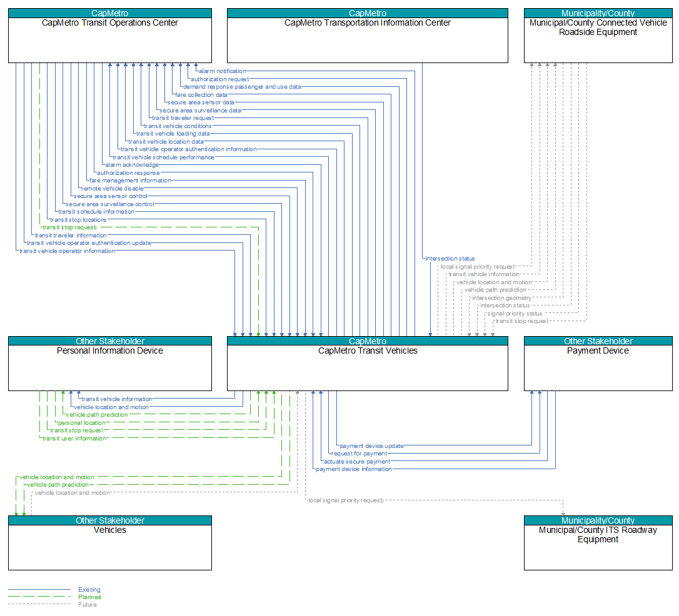Click the 'alarm notification' flow label

click(x=223, y=71)
